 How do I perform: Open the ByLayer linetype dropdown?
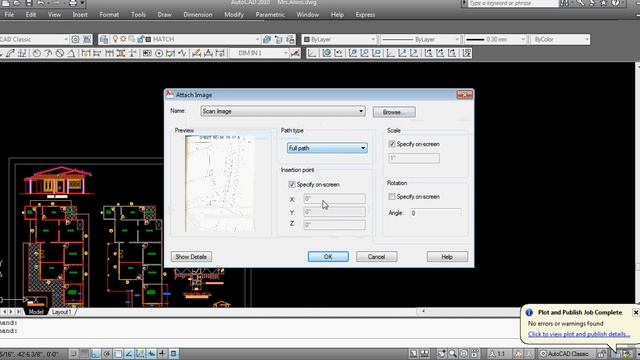(x=420, y=40)
